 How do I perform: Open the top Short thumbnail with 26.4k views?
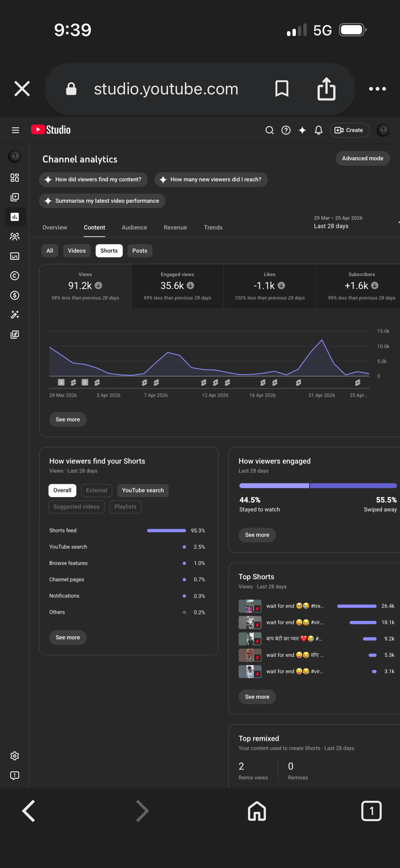pos(250,606)
